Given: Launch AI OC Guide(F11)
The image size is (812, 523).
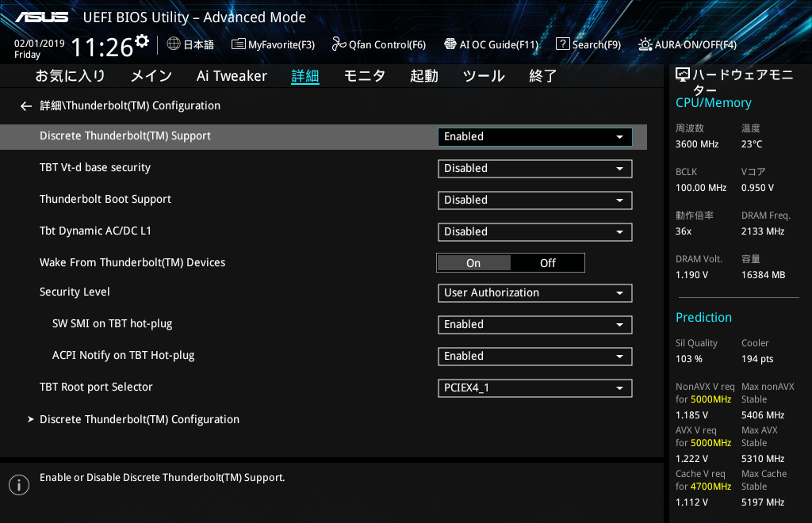Looking at the screenshot, I should coord(492,44).
